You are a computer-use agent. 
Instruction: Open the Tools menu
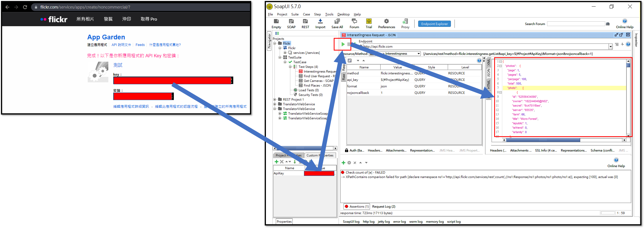[x=329, y=14]
